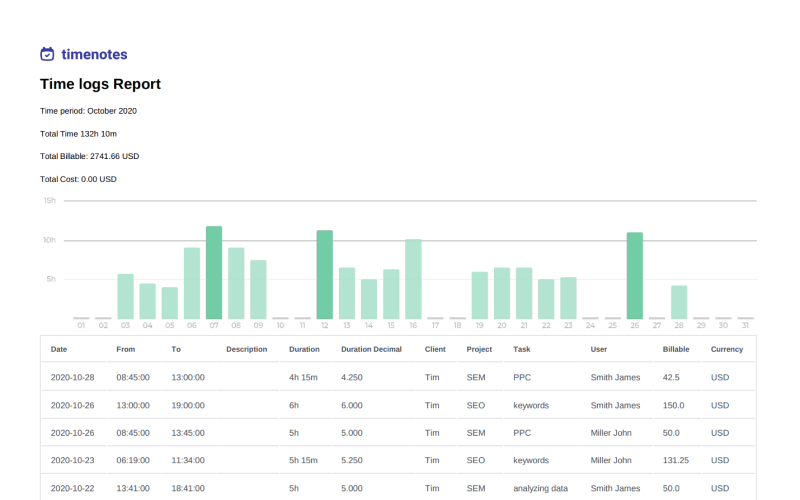Click the Duration Decimal column header
Viewport: 800px width, 500px height.
371,349
